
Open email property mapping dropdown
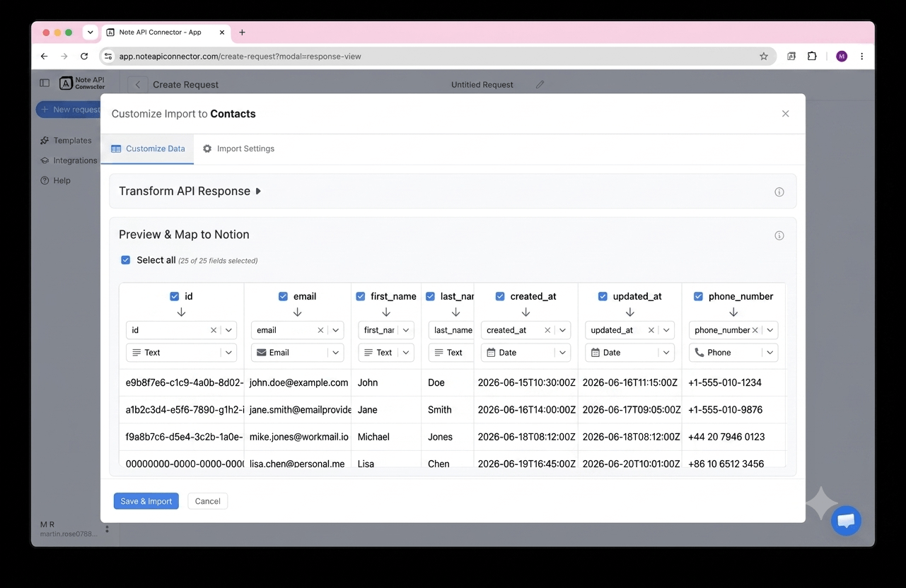pos(336,330)
